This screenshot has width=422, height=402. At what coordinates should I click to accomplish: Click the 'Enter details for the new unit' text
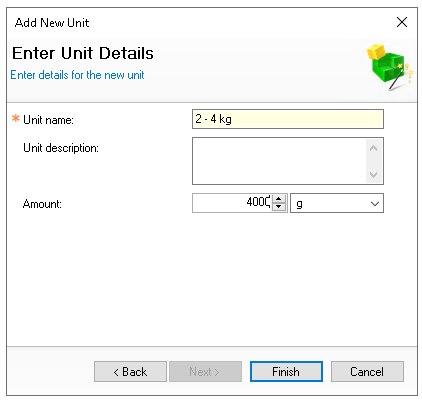pos(77,75)
